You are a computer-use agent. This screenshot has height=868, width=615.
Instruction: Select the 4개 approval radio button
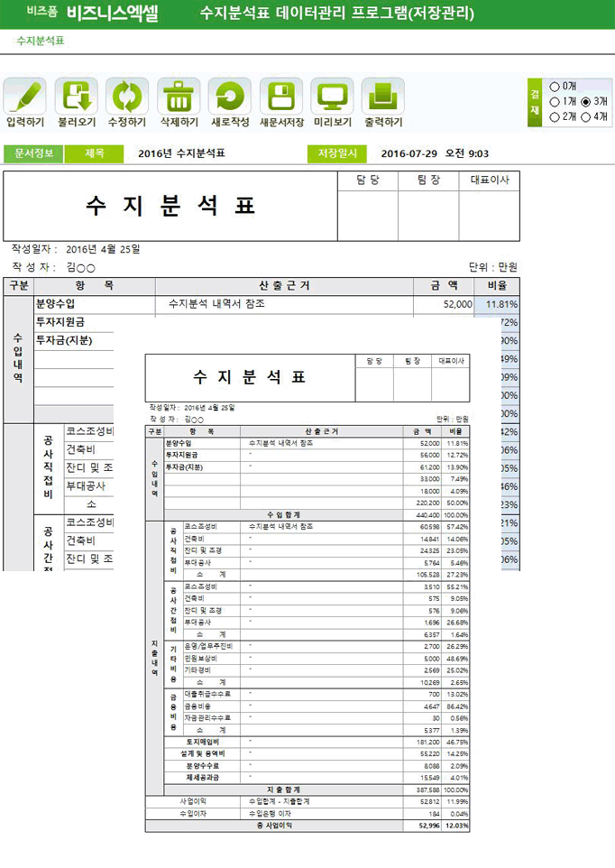coord(585,116)
